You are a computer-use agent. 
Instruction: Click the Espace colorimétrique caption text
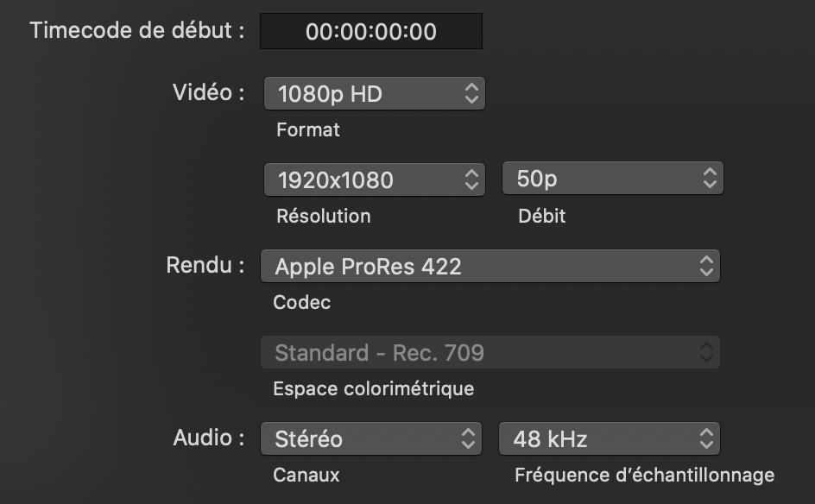click(373, 388)
